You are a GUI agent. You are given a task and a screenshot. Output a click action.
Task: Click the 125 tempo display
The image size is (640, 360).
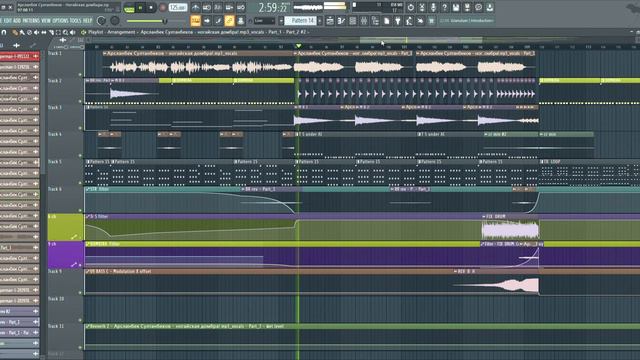click(178, 8)
